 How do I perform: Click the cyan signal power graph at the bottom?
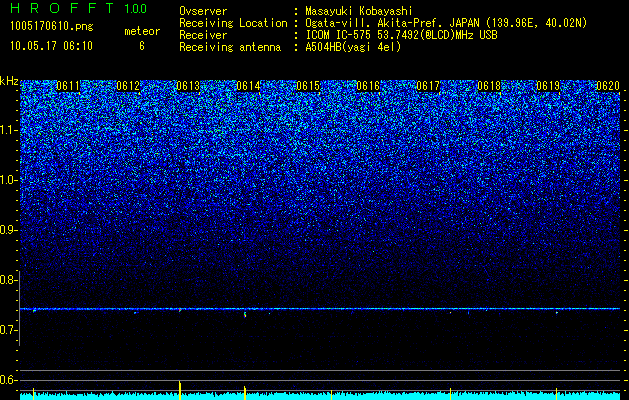320,396
